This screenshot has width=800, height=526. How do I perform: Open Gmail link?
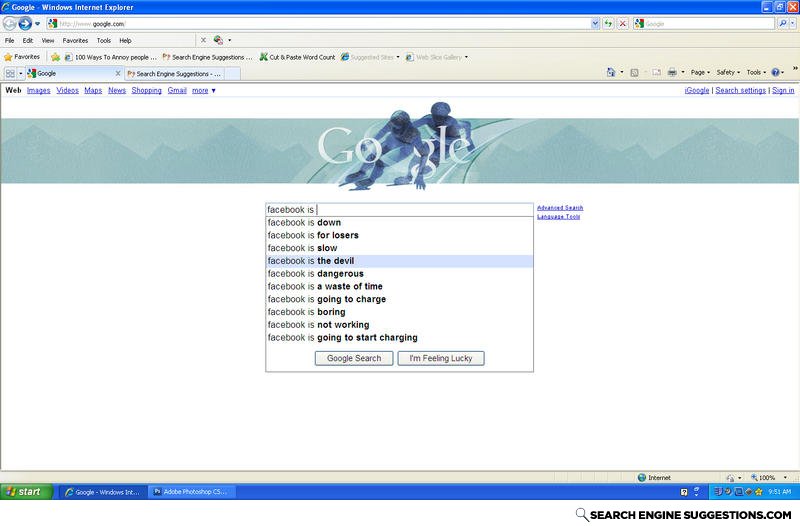click(x=177, y=90)
